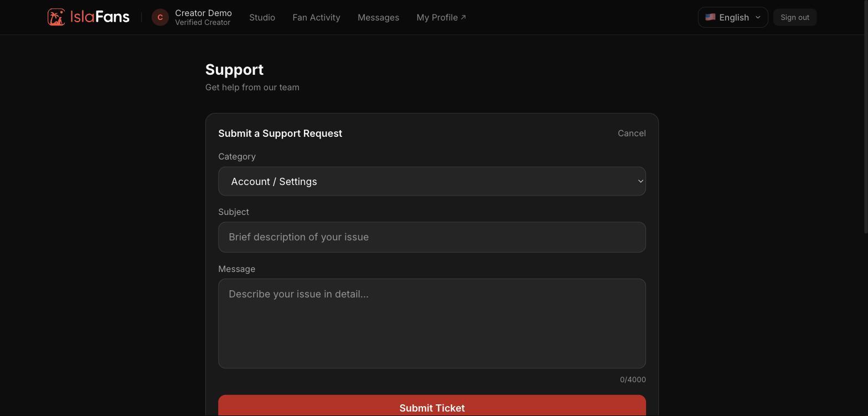The image size is (868, 416).
Task: Click the 0/4000 character counter
Action: 633,379
